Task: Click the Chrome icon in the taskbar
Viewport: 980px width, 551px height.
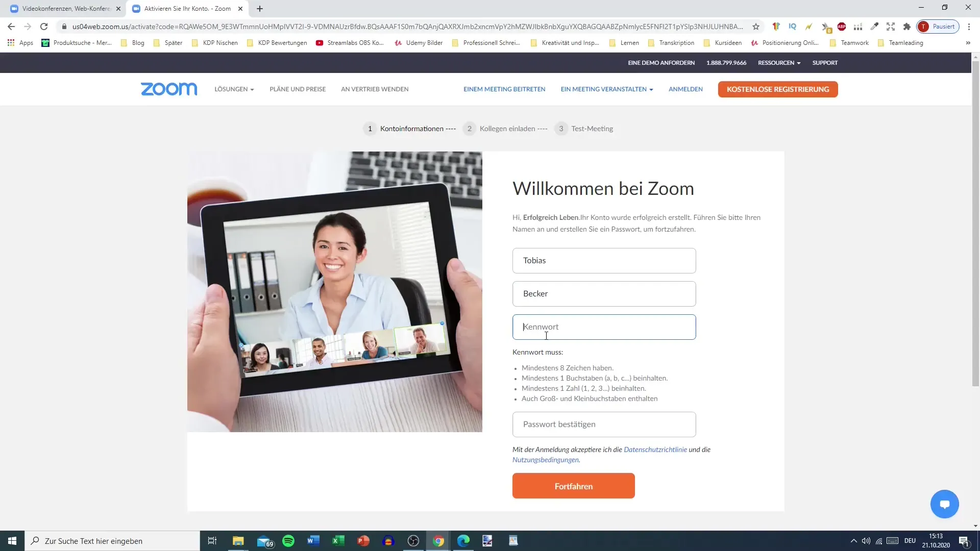Action: 437,540
